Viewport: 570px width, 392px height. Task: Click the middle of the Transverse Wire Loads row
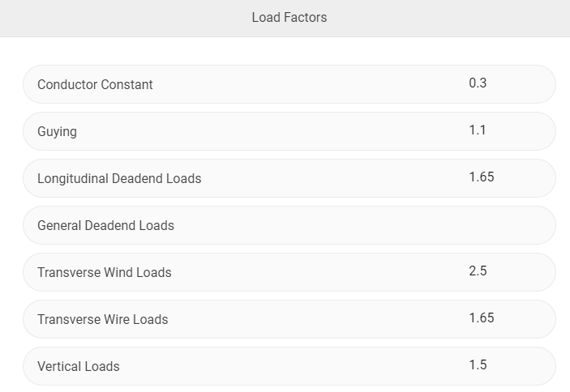pos(289,319)
